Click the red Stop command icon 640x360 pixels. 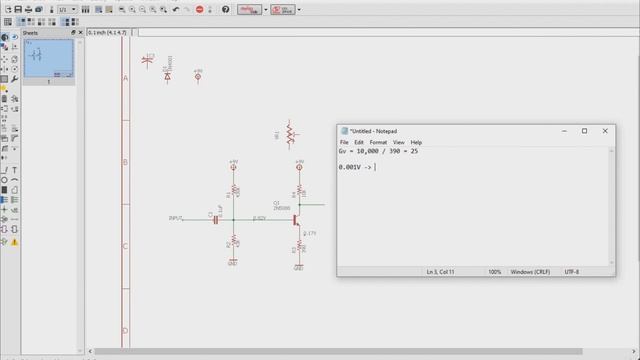pyautogui.click(x=200, y=9)
